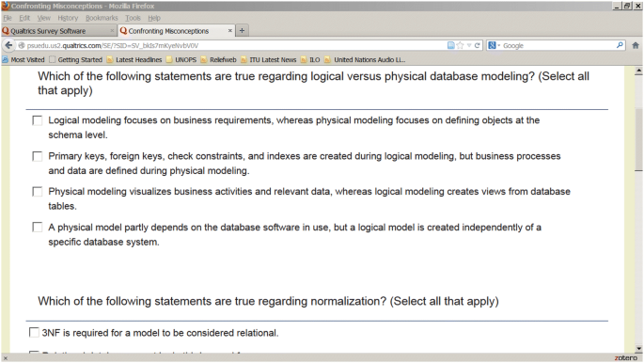644x363 pixels.
Task: Check 'A physical model partly depends' option
Action: 37,228
